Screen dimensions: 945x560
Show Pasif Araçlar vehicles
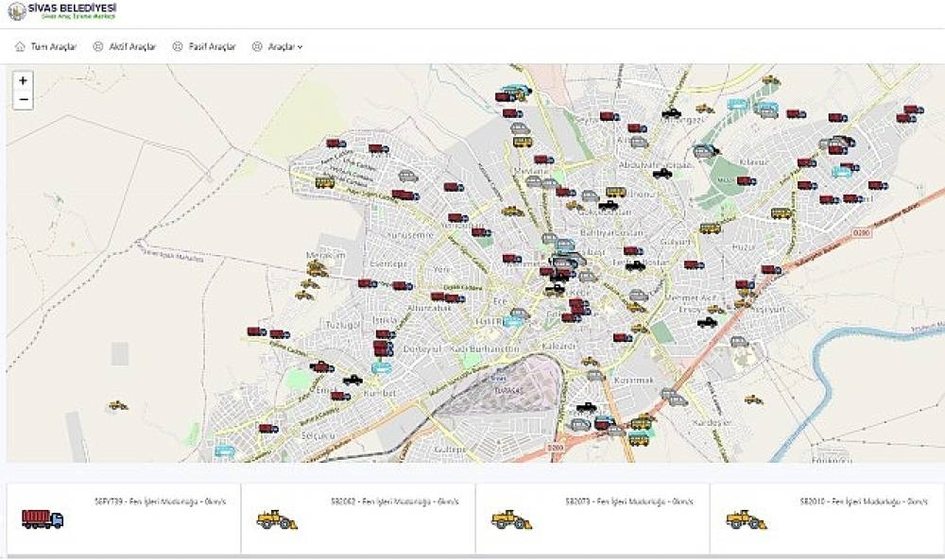pyautogui.click(x=211, y=46)
